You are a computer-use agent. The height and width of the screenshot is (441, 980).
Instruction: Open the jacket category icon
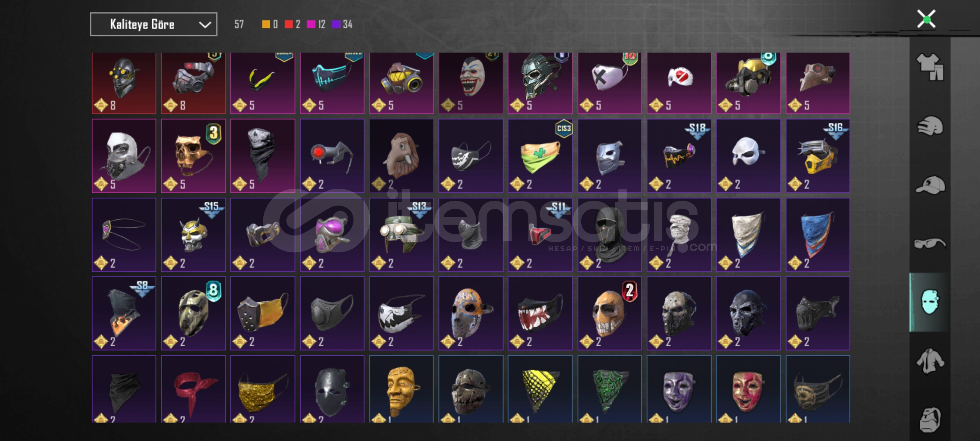click(930, 361)
